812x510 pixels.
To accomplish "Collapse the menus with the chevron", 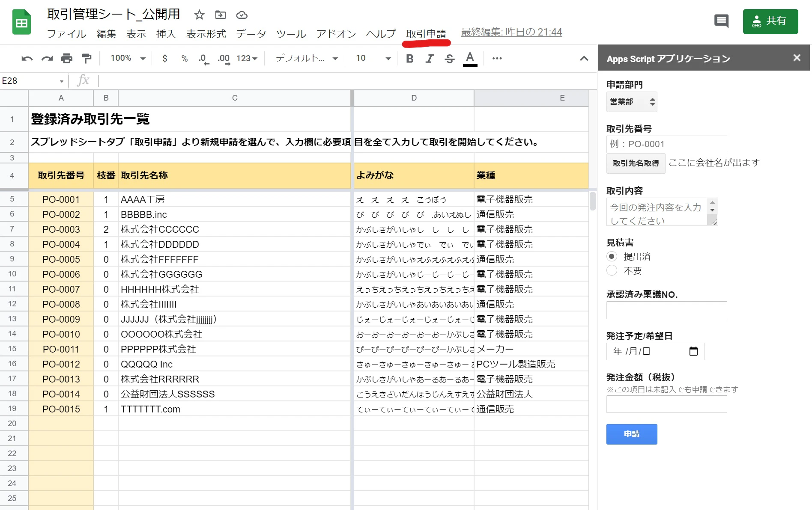I will (x=584, y=58).
